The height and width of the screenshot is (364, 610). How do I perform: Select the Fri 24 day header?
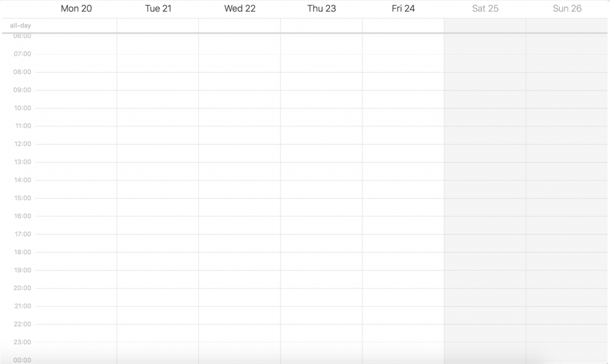point(403,8)
